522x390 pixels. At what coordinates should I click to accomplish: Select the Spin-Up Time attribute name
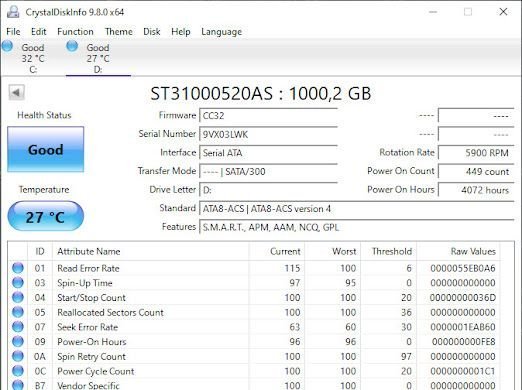tap(85, 283)
